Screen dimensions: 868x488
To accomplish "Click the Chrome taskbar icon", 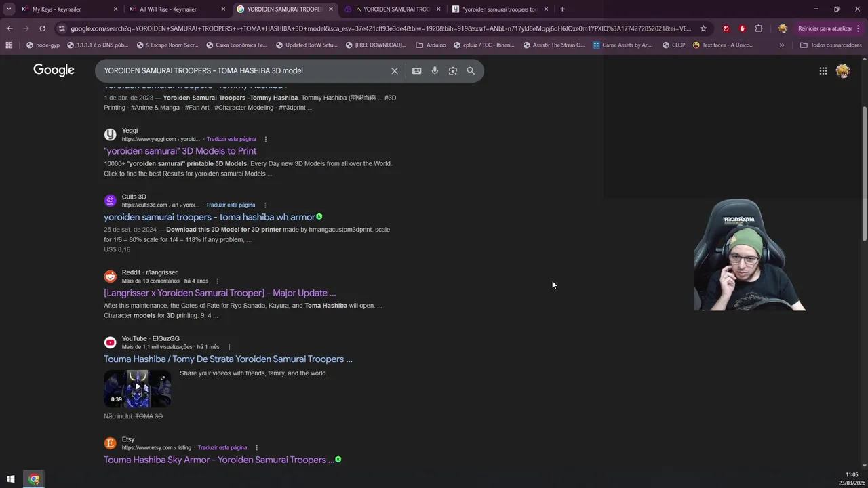I will (x=34, y=479).
